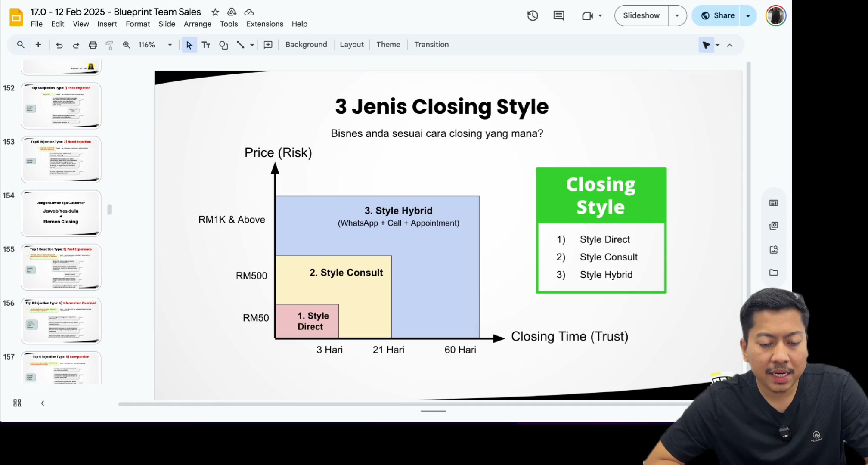Open the File menu

pos(37,24)
